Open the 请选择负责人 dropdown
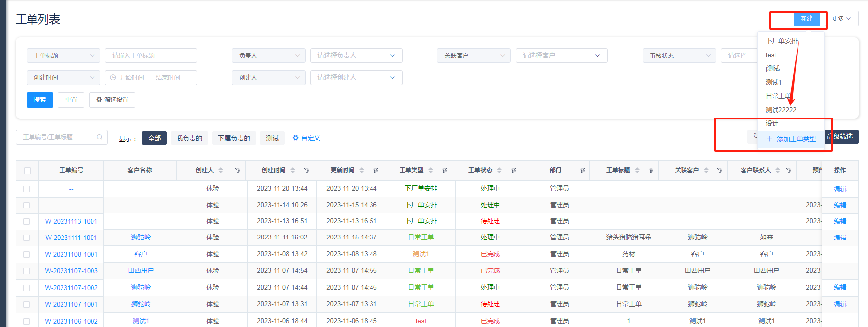Image resolution: width=868 pixels, height=327 pixels. click(356, 56)
